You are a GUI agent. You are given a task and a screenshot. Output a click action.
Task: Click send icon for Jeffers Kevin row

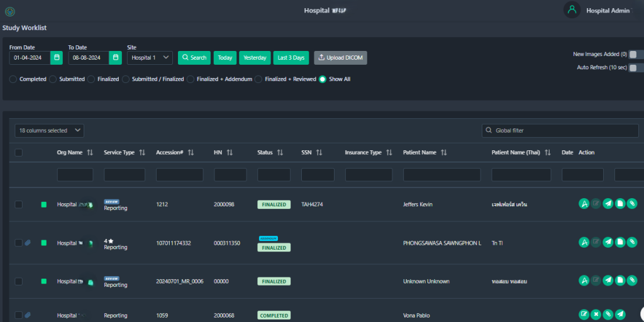tap(608, 204)
